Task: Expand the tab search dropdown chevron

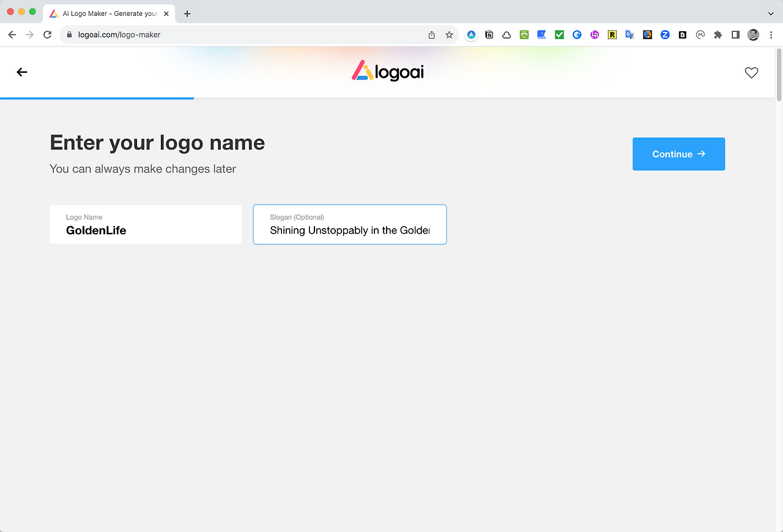Action: (x=770, y=13)
